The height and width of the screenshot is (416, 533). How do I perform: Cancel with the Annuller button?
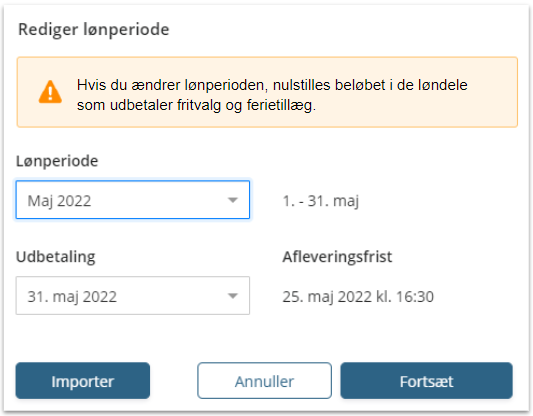[x=264, y=381]
